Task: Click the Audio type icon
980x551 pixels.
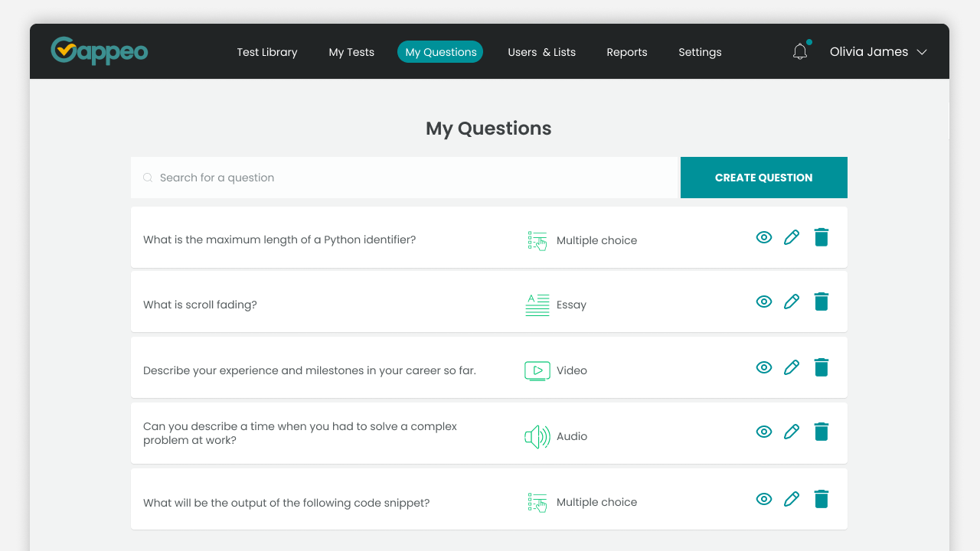Action: 537,436
